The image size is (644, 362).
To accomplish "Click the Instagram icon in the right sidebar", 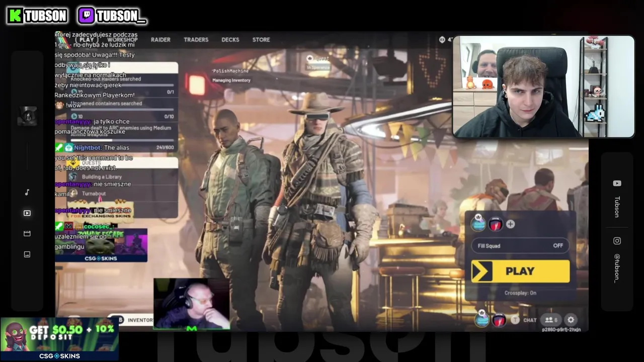I will pos(617,241).
